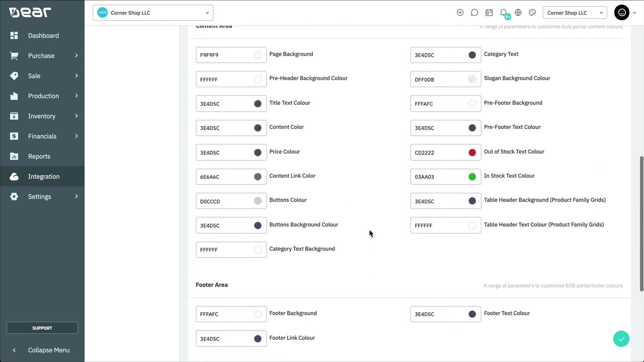Image resolution: width=644 pixels, height=362 pixels.
Task: Edit the Content Color hex field
Action: (x=231, y=128)
